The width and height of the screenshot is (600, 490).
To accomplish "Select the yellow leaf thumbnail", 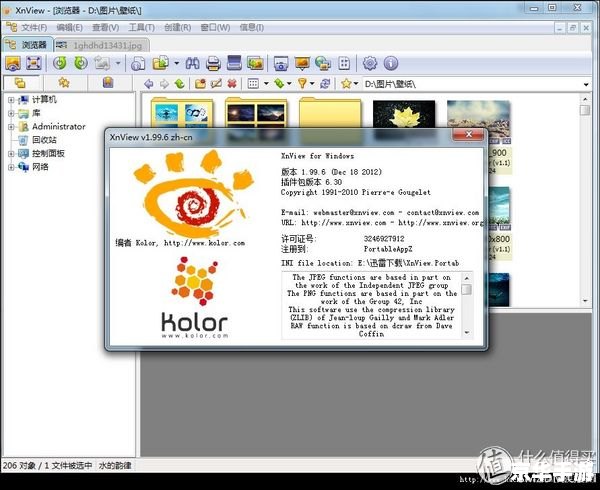I will [x=404, y=114].
